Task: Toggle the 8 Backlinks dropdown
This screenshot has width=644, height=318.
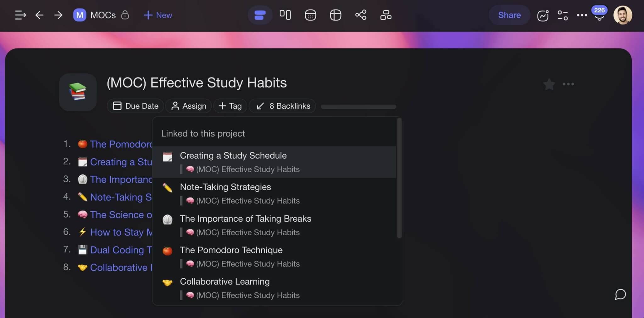Action: (282, 106)
